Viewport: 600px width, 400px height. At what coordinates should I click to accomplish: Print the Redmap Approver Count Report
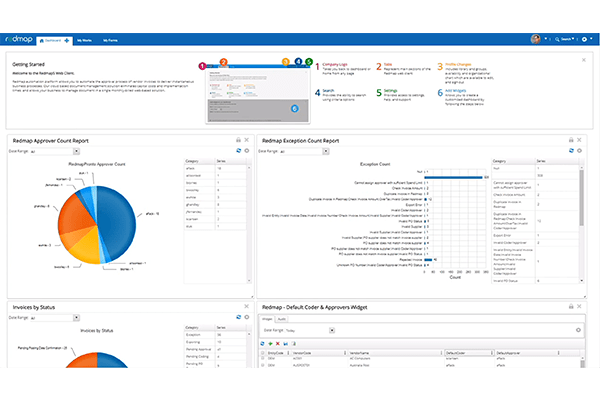pos(236,141)
